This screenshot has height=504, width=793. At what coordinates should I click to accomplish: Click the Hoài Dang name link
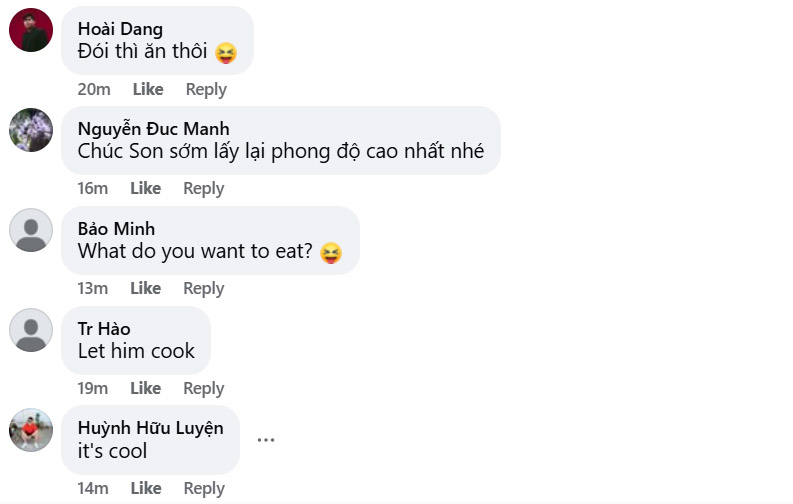pyautogui.click(x=119, y=28)
